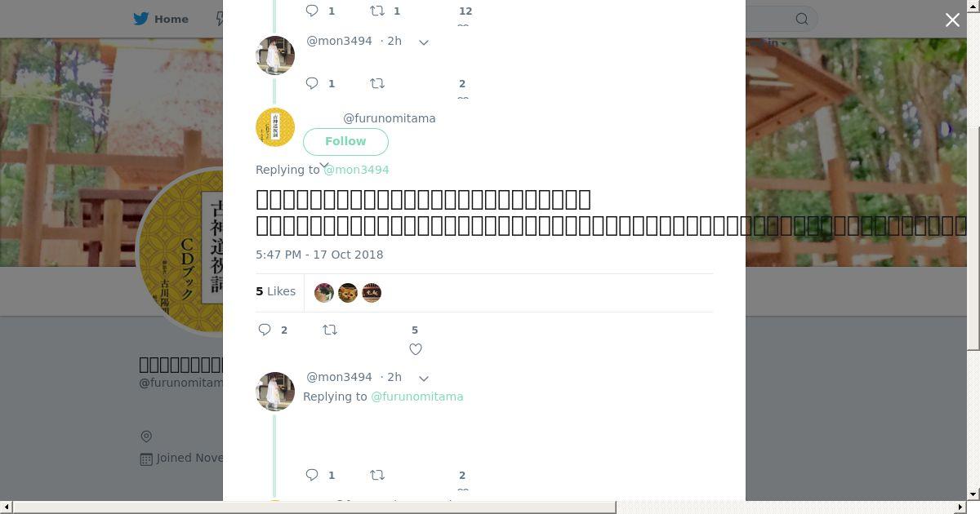
Task: Reply to the main tweet via the speech bubble icon
Action: click(x=265, y=330)
